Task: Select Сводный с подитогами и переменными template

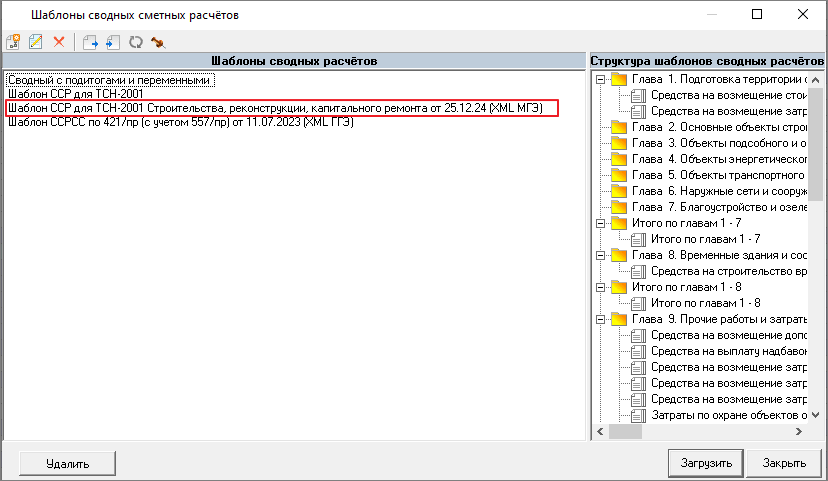Action: (110, 79)
